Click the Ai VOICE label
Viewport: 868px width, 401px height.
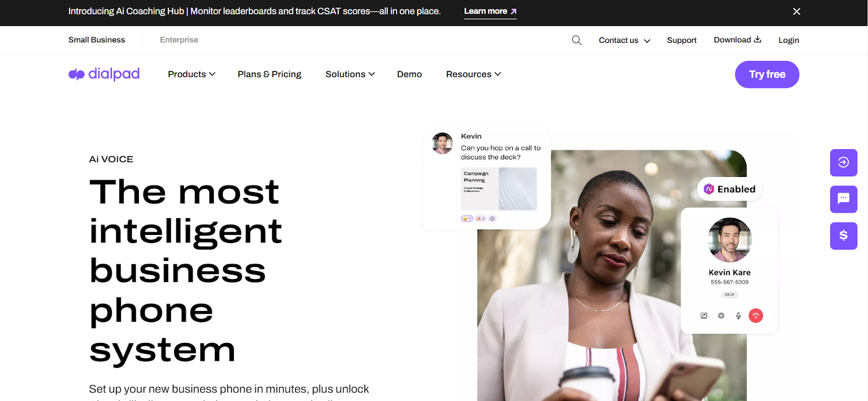click(111, 159)
